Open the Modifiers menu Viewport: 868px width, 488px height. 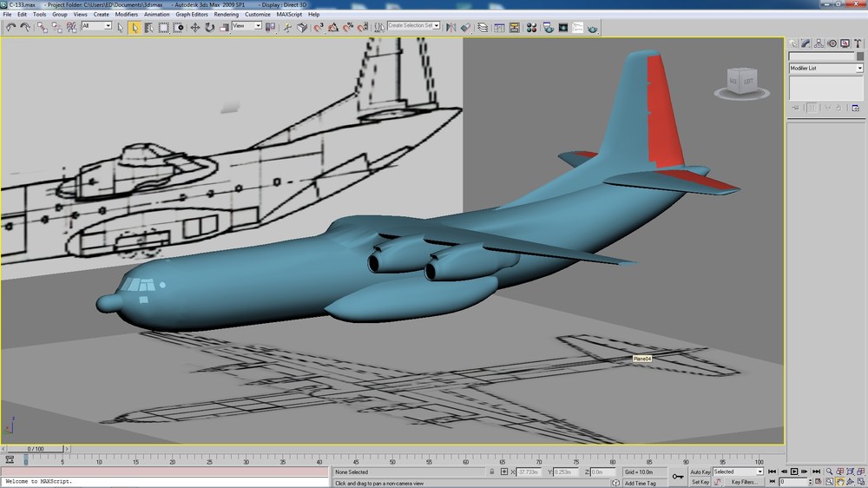click(126, 15)
